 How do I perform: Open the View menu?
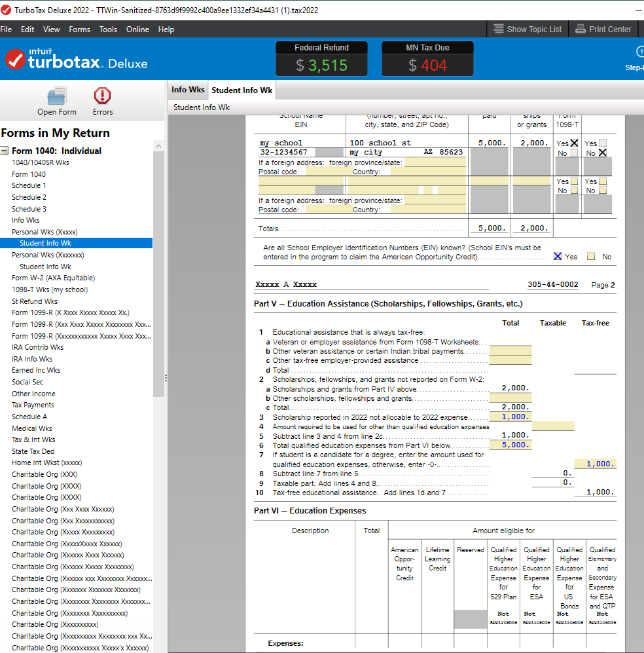tap(52, 29)
